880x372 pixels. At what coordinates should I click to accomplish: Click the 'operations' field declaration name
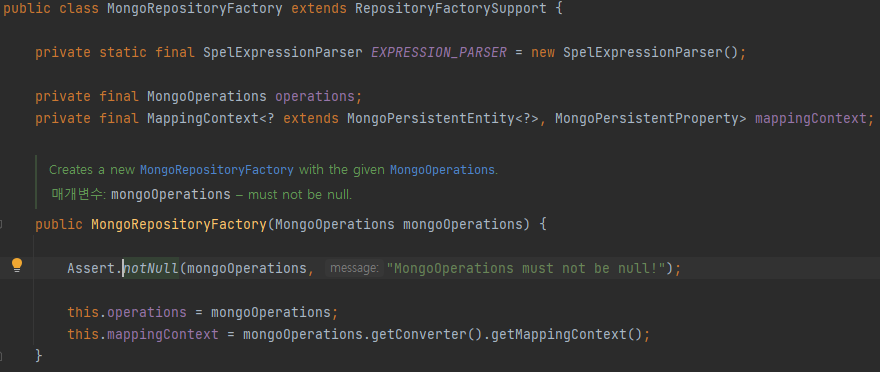tap(315, 97)
